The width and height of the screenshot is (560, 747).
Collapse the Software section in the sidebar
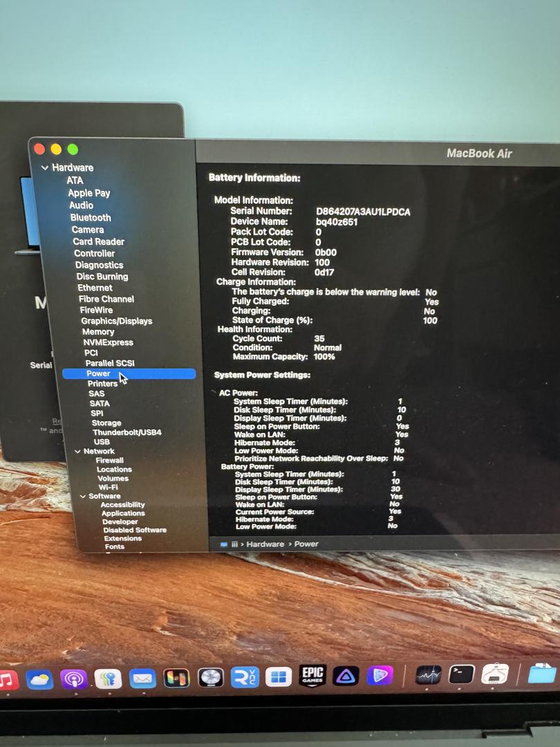[83, 497]
